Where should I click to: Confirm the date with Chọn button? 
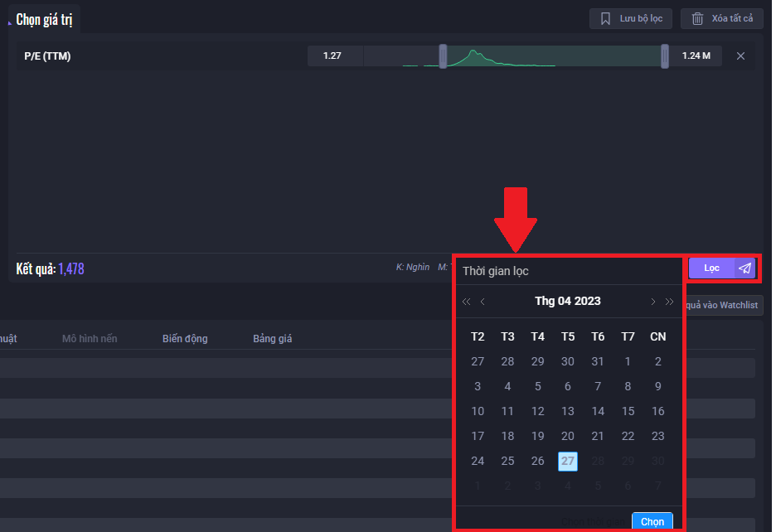point(652,522)
